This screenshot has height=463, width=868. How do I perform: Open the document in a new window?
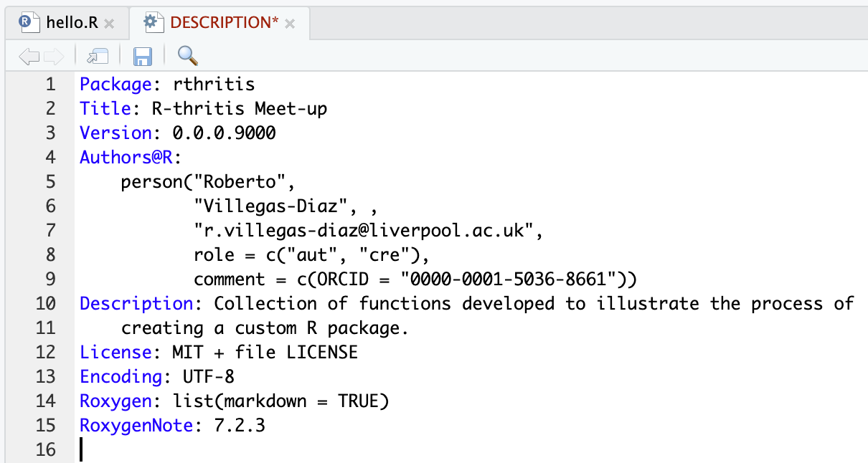[x=97, y=56]
